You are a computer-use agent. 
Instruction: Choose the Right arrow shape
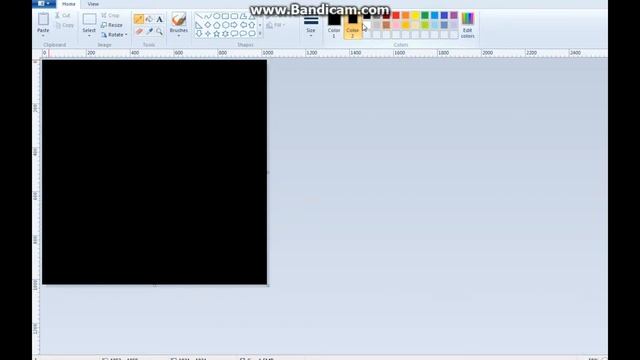234,25
